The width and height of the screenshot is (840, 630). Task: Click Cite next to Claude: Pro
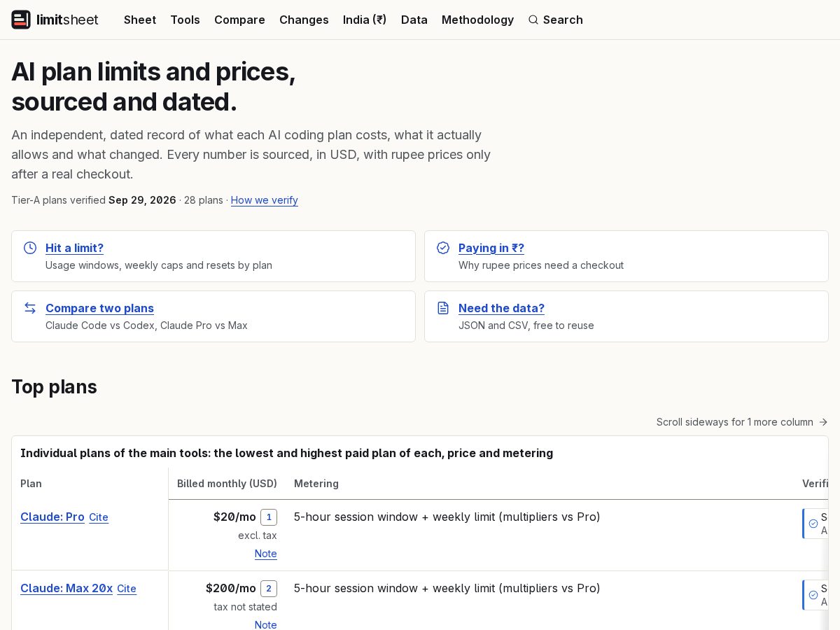(99, 517)
